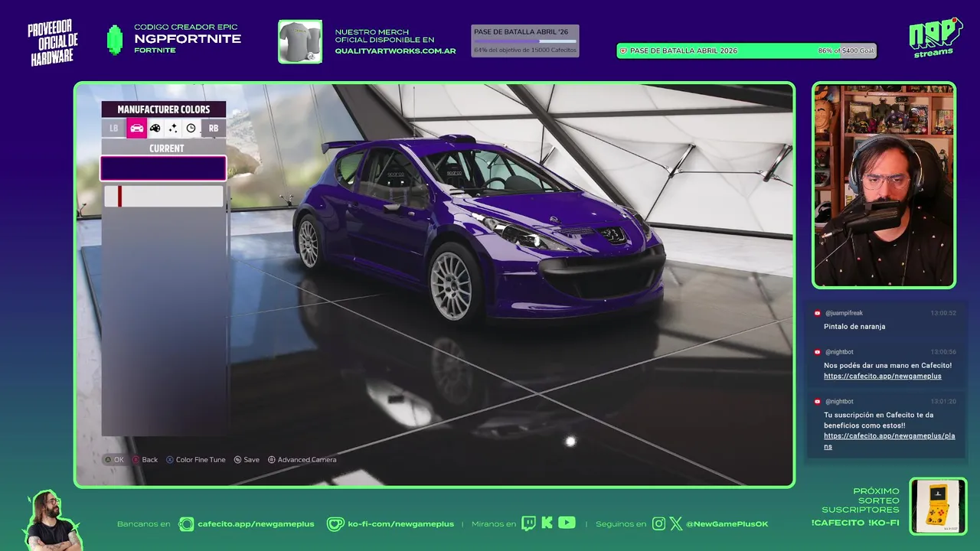
Task: Click the 13:00:56 nightbot YouTube icon
Action: pyautogui.click(x=818, y=352)
